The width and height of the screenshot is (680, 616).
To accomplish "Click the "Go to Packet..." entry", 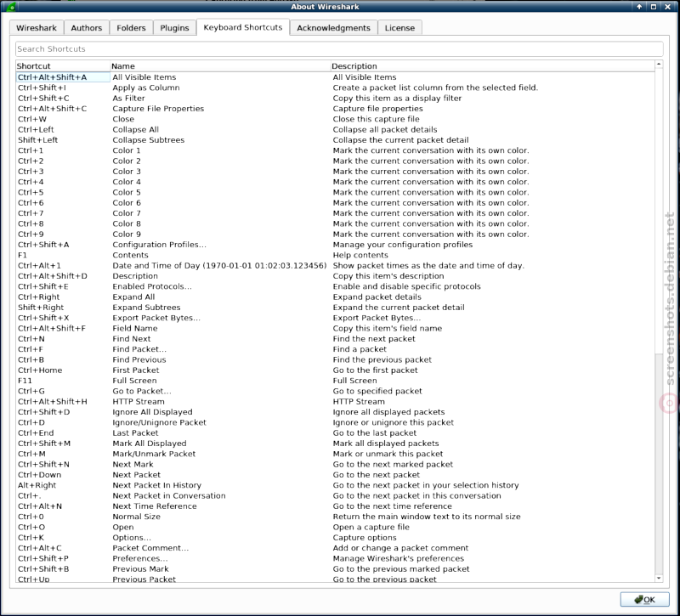I will click(141, 391).
